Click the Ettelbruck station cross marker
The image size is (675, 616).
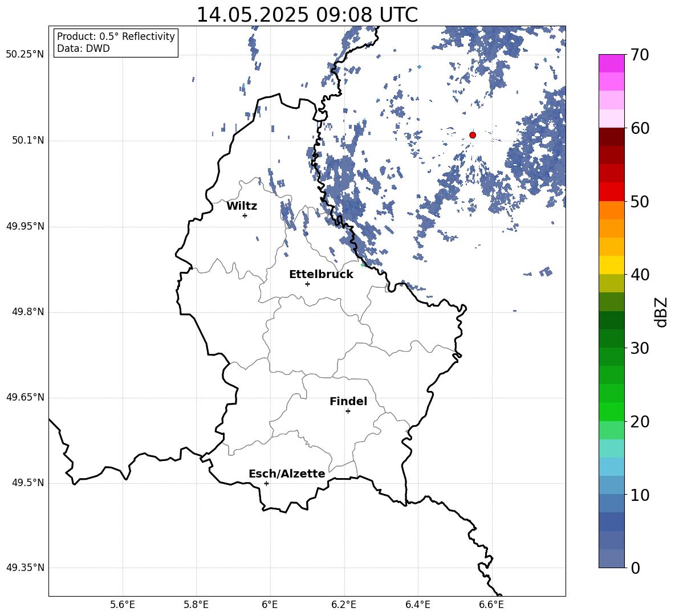[307, 284]
